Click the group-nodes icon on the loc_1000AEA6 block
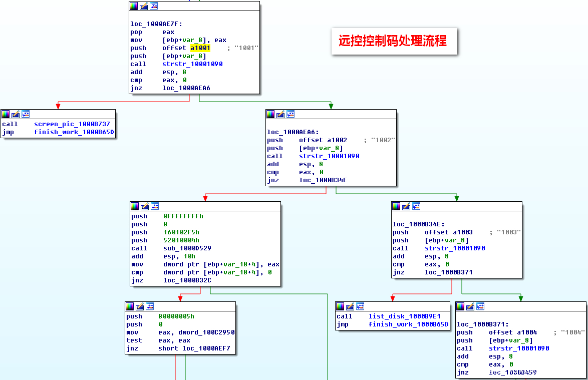The width and height of the screenshot is (588, 380). pos(290,114)
